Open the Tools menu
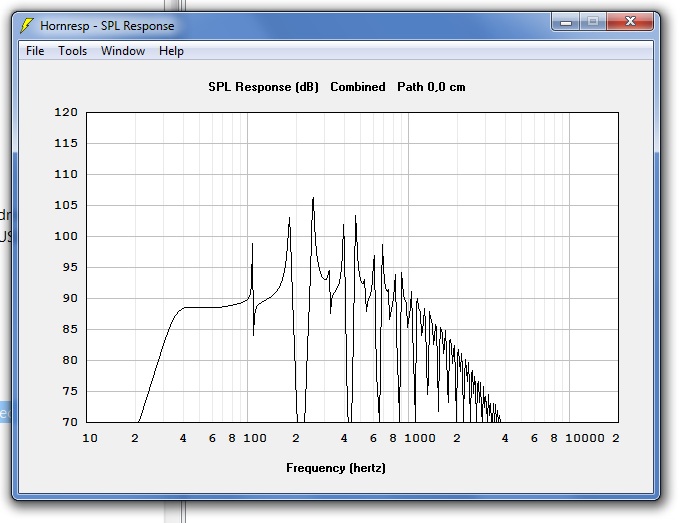The width and height of the screenshot is (680, 523). pyautogui.click(x=72, y=51)
